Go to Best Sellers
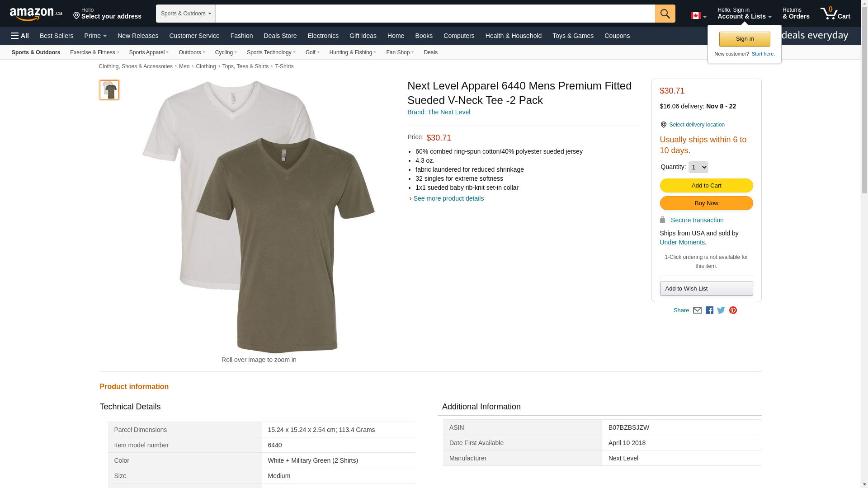This screenshot has width=868, height=488. 57,36
